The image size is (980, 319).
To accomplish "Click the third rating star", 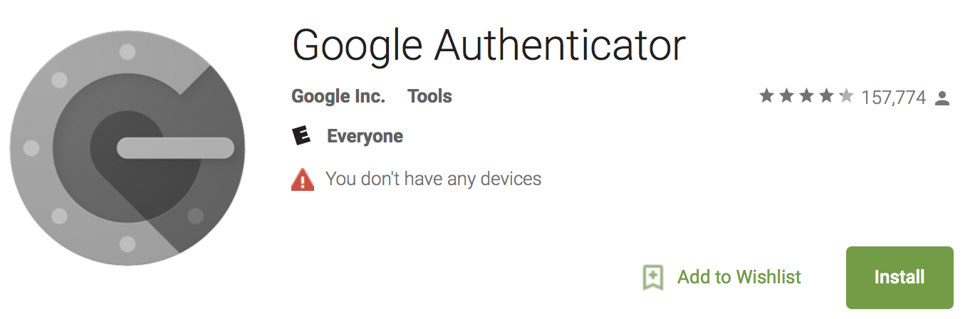I will click(x=806, y=96).
